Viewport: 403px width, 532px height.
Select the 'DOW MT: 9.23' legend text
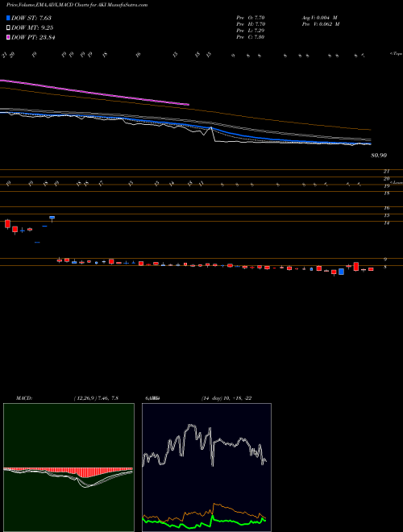point(32,28)
